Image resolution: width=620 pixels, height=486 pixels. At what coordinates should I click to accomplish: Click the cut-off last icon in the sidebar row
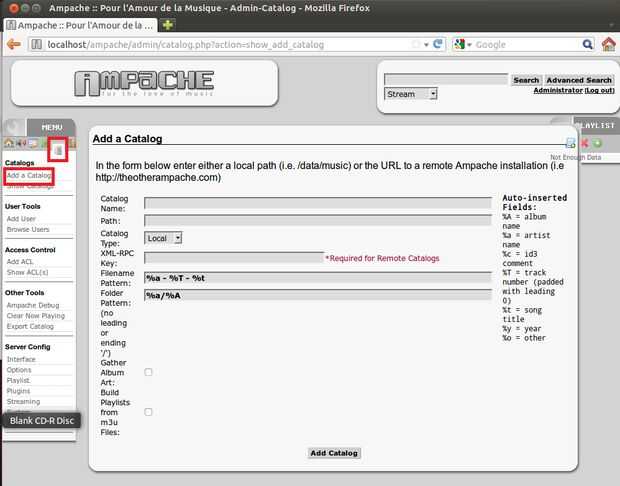coord(73,143)
